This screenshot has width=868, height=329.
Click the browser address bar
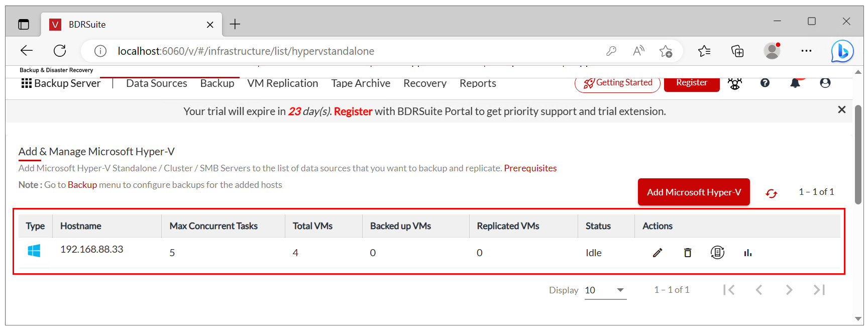352,51
